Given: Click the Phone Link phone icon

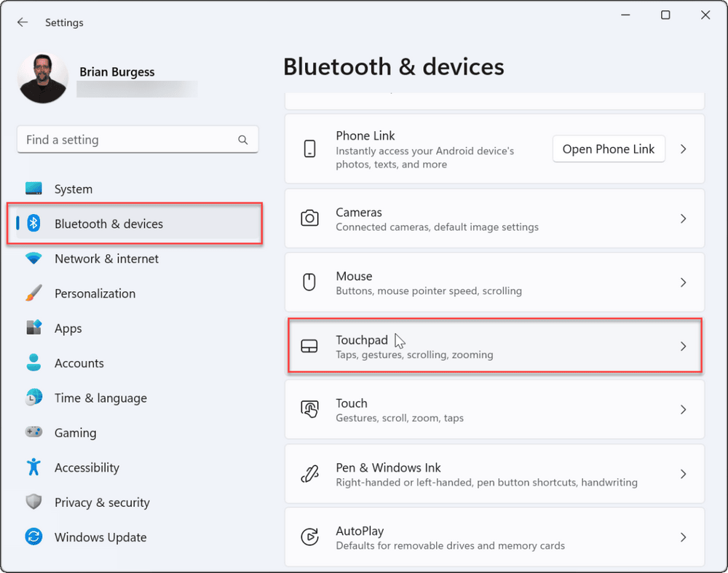Looking at the screenshot, I should pyautogui.click(x=309, y=149).
